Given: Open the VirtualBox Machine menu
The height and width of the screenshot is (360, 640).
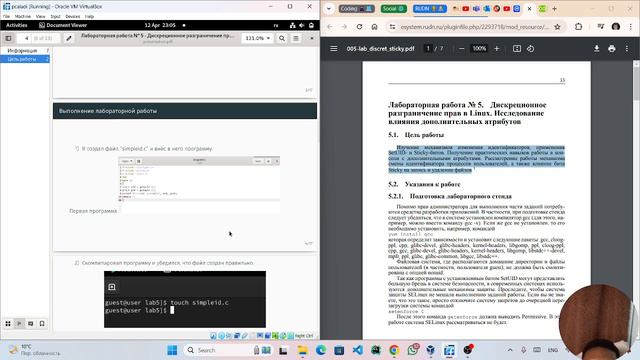Looking at the screenshot, I should click(22, 16).
